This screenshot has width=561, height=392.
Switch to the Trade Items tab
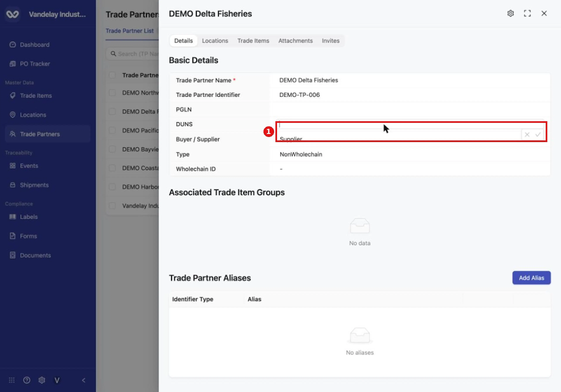[x=253, y=41]
